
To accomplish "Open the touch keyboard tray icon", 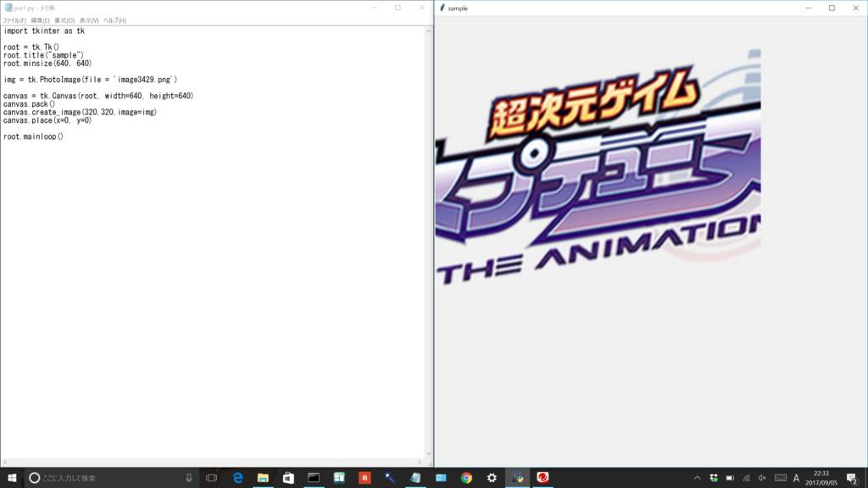I will 781,478.
